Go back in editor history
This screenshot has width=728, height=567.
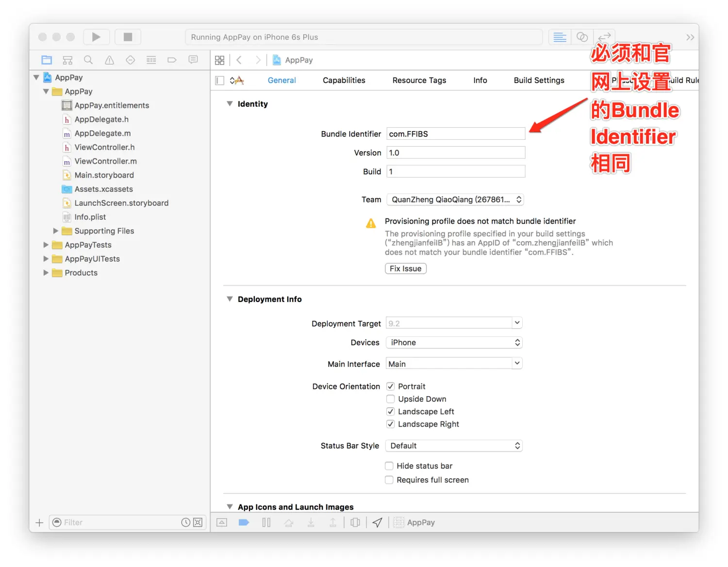pyautogui.click(x=239, y=60)
